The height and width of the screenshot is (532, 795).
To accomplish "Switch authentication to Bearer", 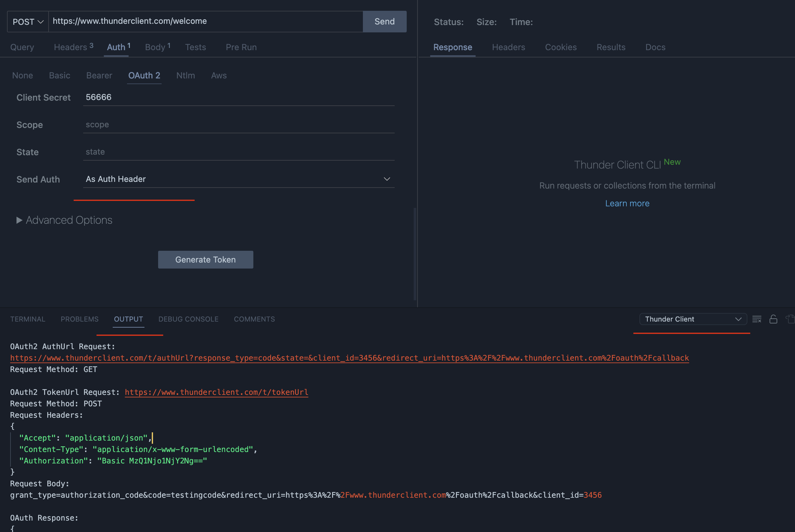I will click(99, 75).
